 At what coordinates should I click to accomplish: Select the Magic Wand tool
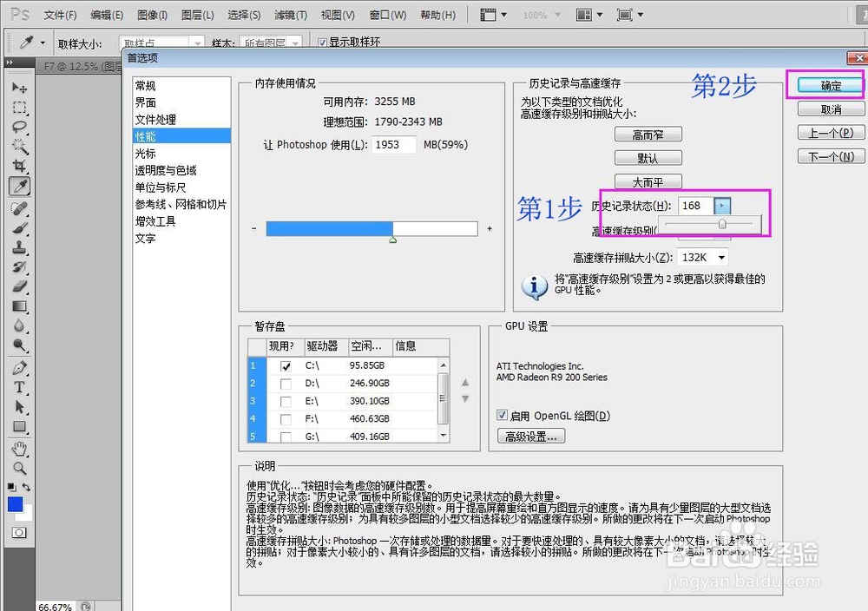[x=19, y=147]
